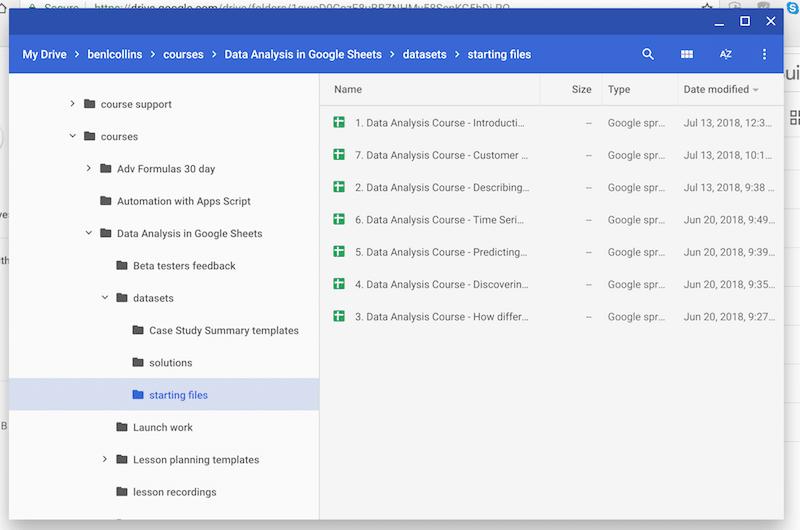Collapse the courses folder chevron
The width and height of the screenshot is (800, 530).
[x=72, y=136]
